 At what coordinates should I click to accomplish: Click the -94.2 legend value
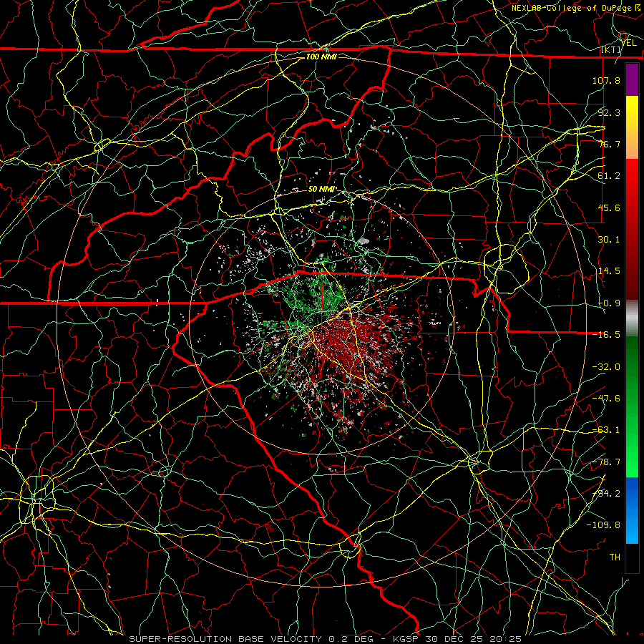click(606, 493)
